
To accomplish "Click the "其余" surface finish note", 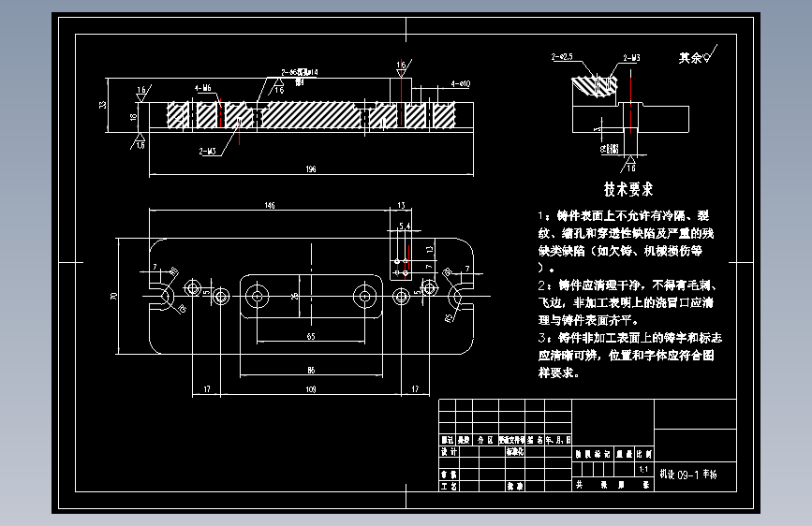I will tap(690, 57).
